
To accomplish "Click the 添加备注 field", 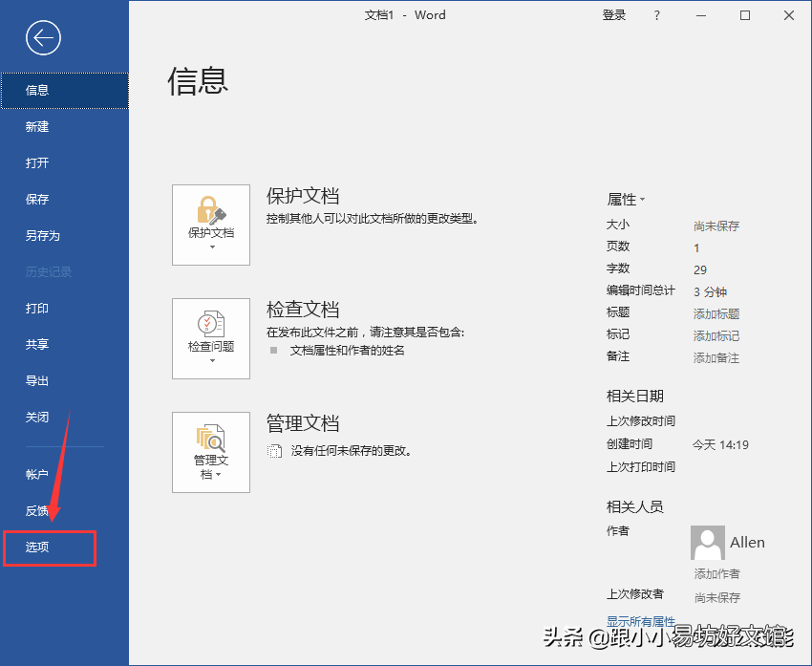I will point(716,358).
